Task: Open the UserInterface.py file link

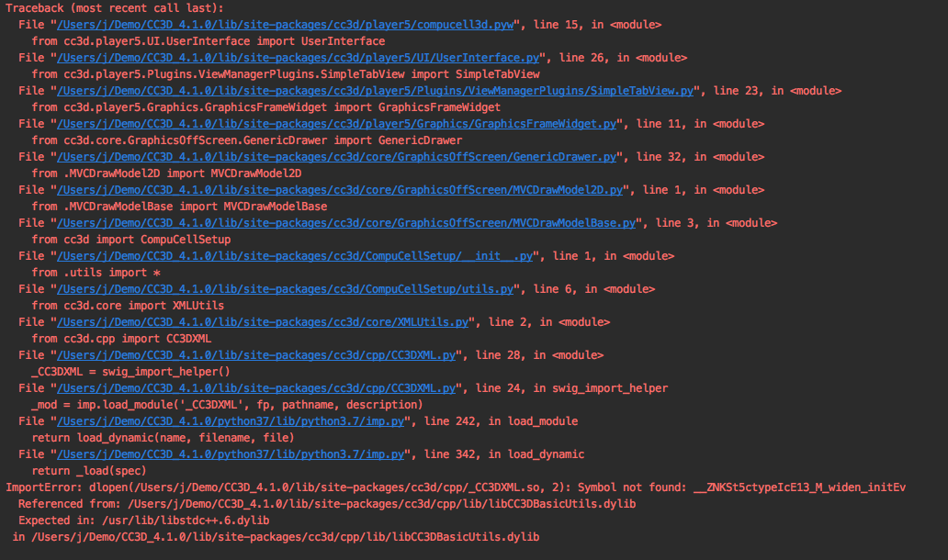Action: click(298, 58)
